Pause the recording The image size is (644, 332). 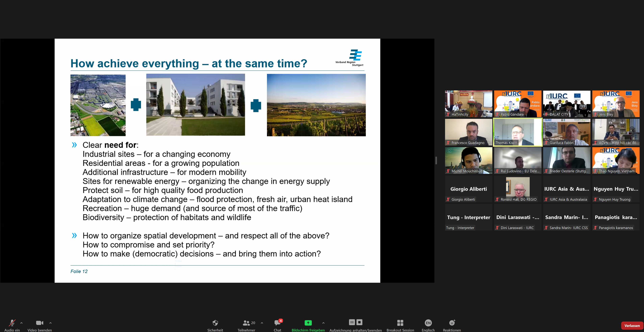pos(352,322)
